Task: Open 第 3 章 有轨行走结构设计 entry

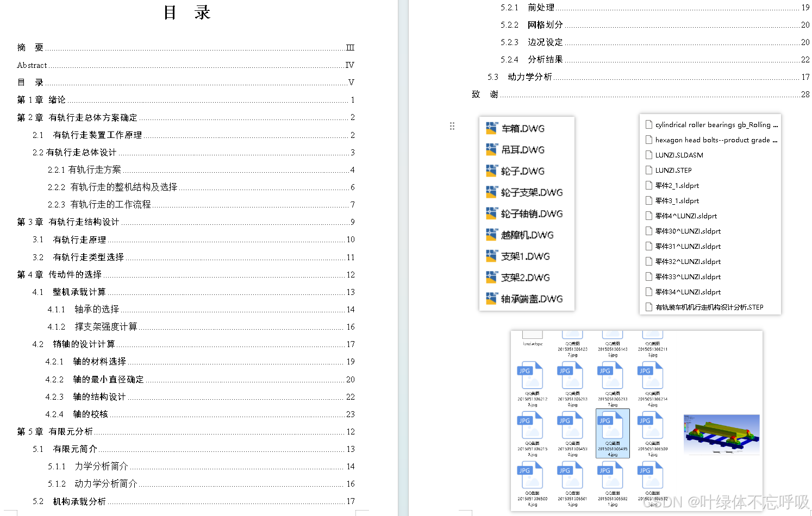Action: point(186,222)
